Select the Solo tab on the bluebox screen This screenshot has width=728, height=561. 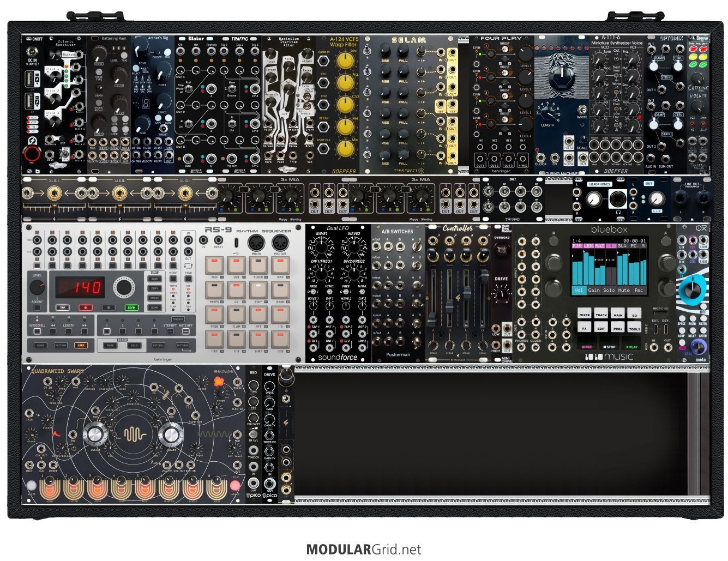pos(609,290)
